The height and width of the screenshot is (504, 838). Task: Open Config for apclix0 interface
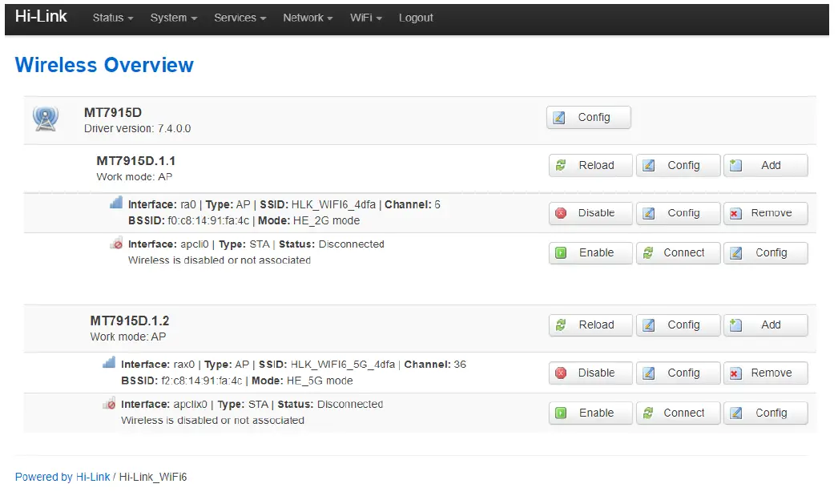(x=766, y=413)
